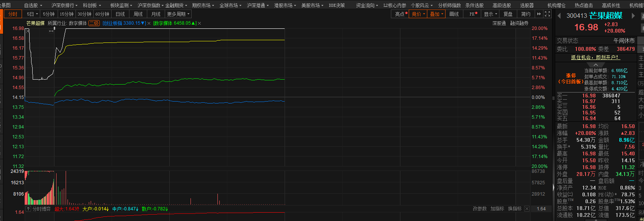Remove the 数字媒体 overlay with its X
Screen dimensions: 644x221
pyautogui.click(x=200, y=23)
